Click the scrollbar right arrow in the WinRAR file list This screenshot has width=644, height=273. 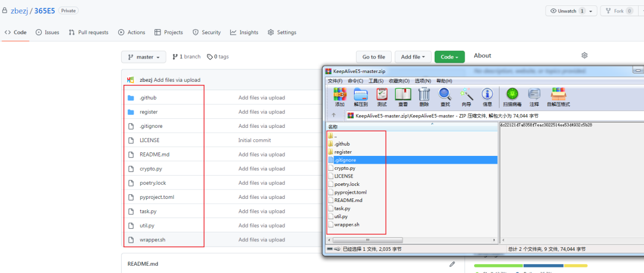495,240
